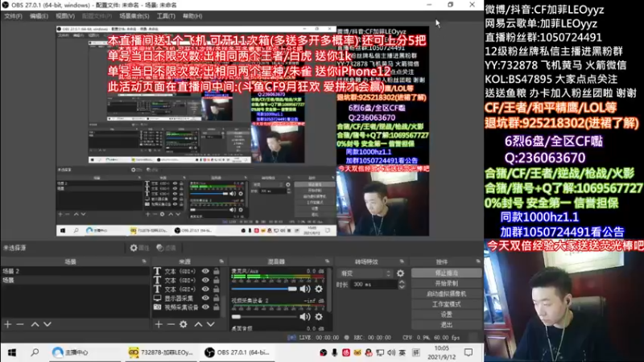Move scene down in Scenes panel
Viewport: 644px width, 362px height.
coord(47,324)
